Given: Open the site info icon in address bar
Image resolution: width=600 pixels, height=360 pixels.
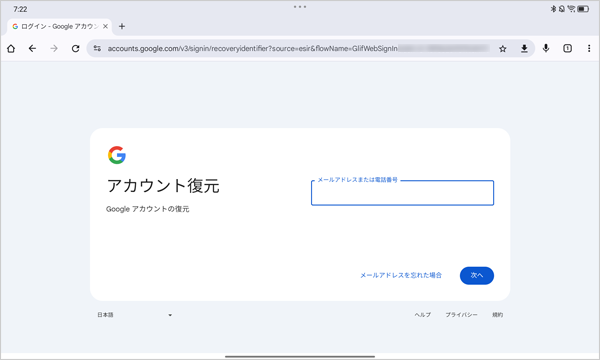Looking at the screenshot, I should pos(97,49).
